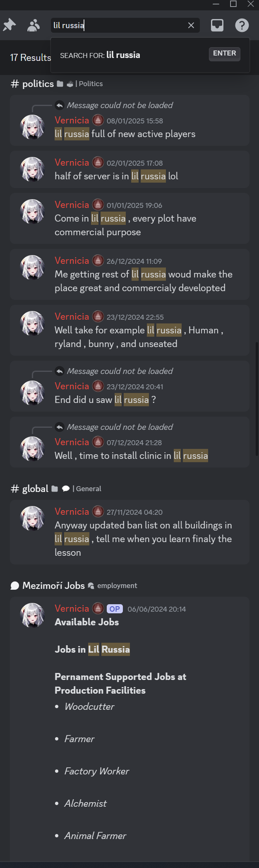Click role badge icon beside Vernicia 02/01/2025
Viewport: 259px width, 868px height.
coord(98,162)
